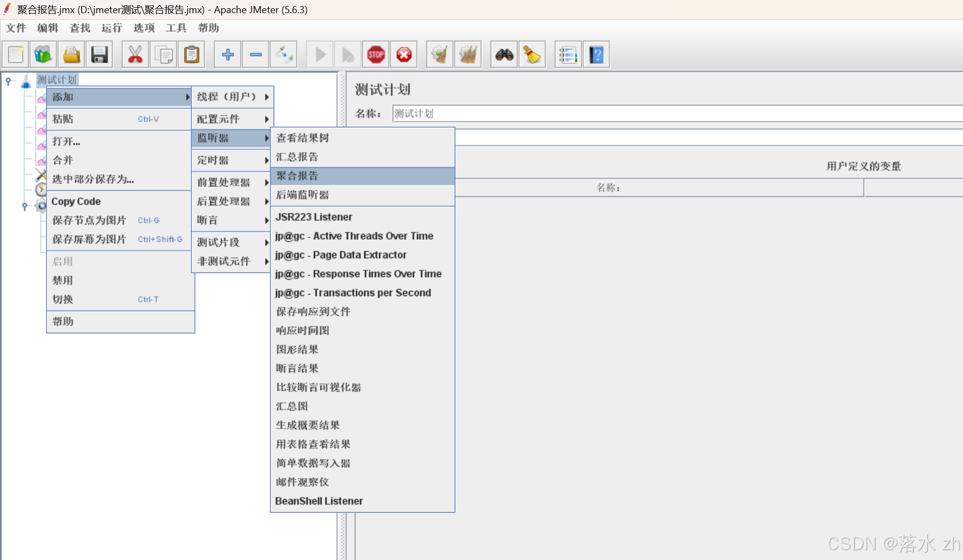Select 图形结果 listener
963x560 pixels.
[x=363, y=349]
